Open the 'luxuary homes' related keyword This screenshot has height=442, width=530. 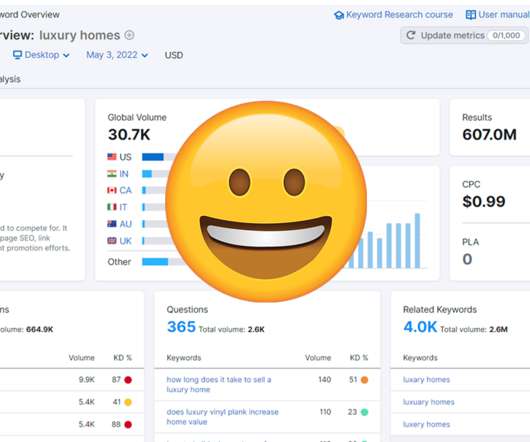tap(429, 402)
